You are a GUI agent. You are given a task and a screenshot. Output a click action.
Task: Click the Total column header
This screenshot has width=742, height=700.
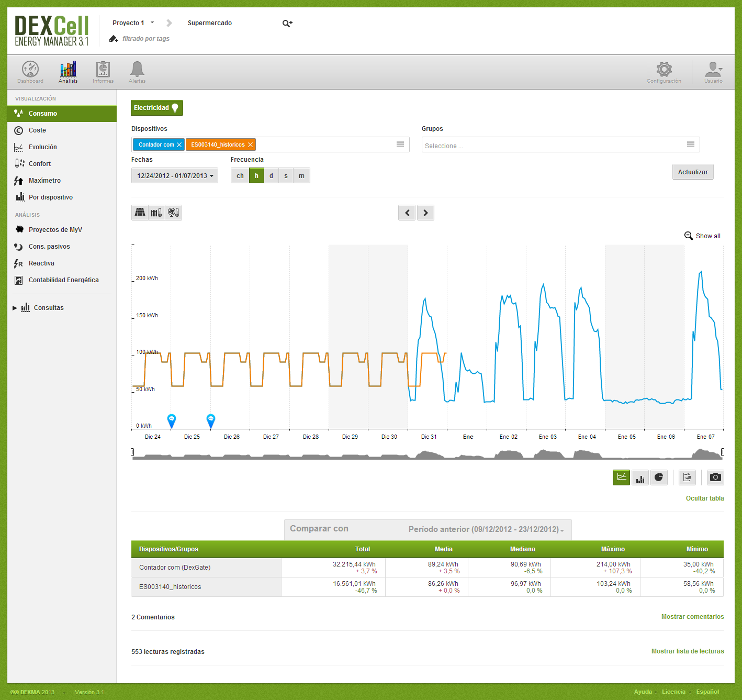point(362,549)
